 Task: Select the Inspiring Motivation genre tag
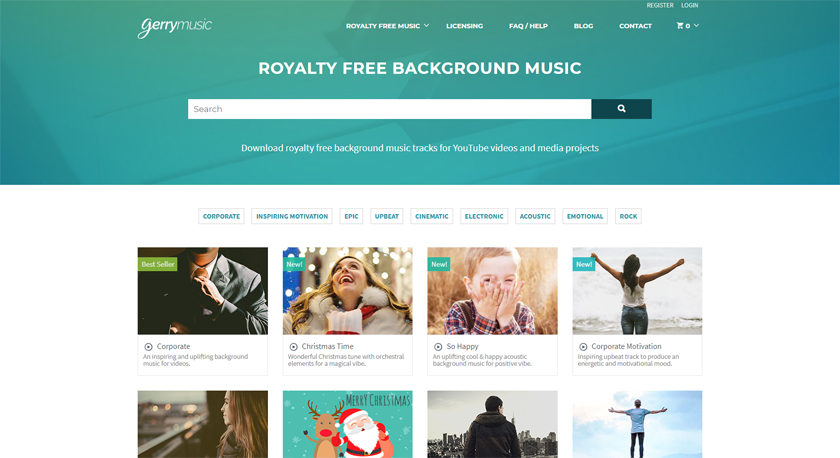click(292, 216)
